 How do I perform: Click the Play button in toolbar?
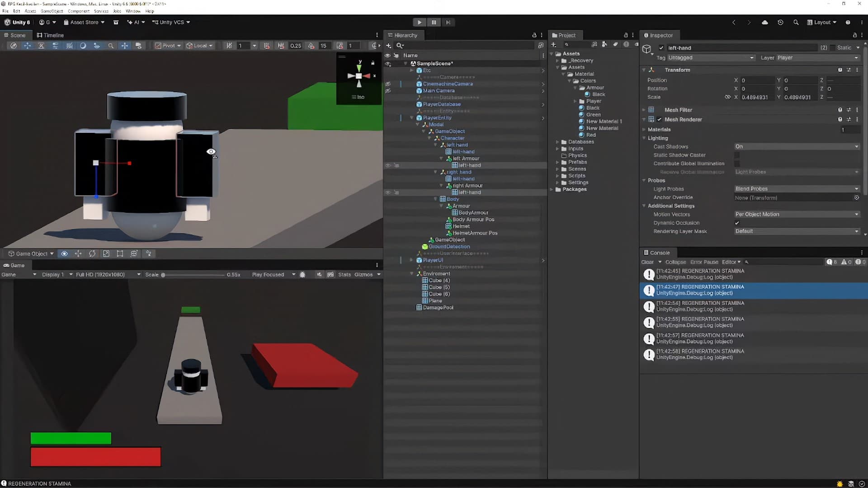tap(420, 22)
